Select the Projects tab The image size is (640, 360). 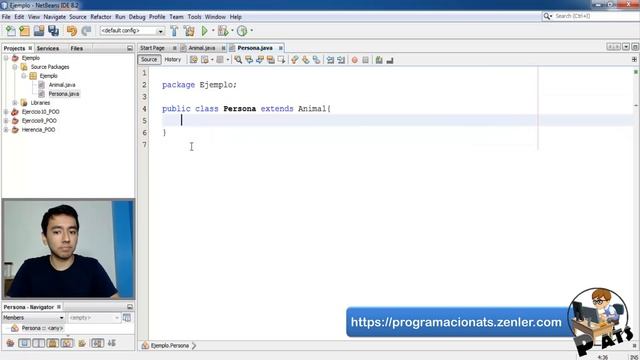(14, 48)
